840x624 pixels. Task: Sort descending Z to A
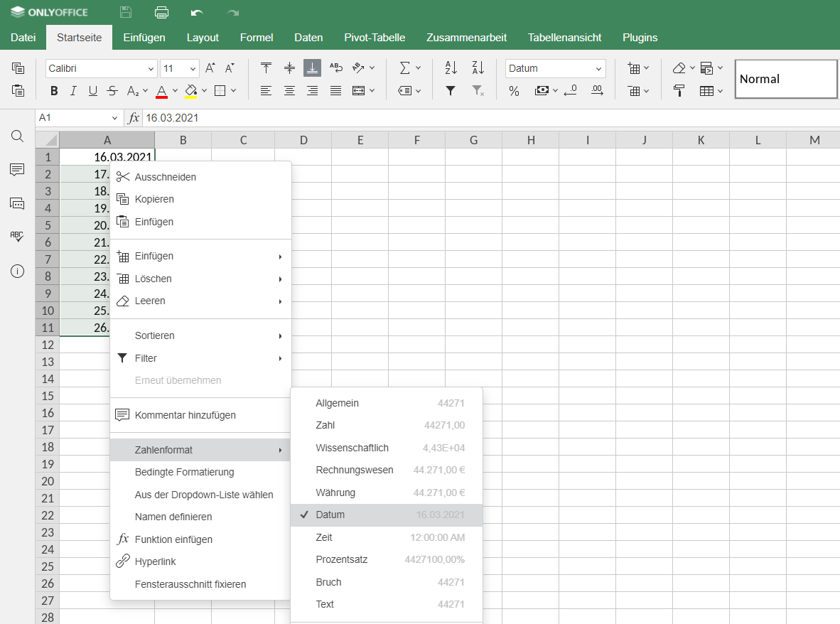tap(478, 68)
